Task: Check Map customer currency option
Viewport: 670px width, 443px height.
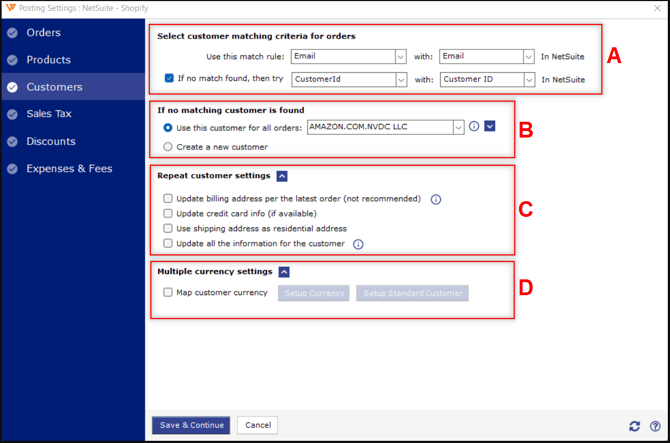Action: point(168,292)
